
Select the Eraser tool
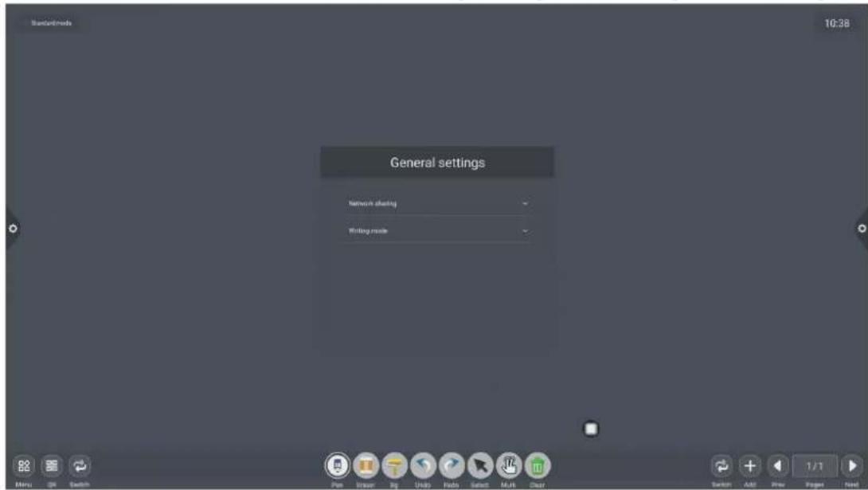tap(366, 465)
